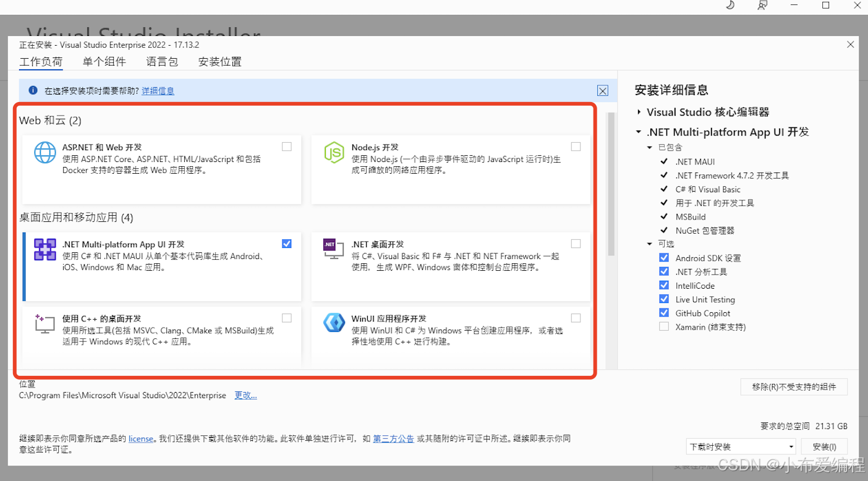The height and width of the screenshot is (481, 868).
Task: Click the 安装详细信息 heading
Action: [671, 90]
